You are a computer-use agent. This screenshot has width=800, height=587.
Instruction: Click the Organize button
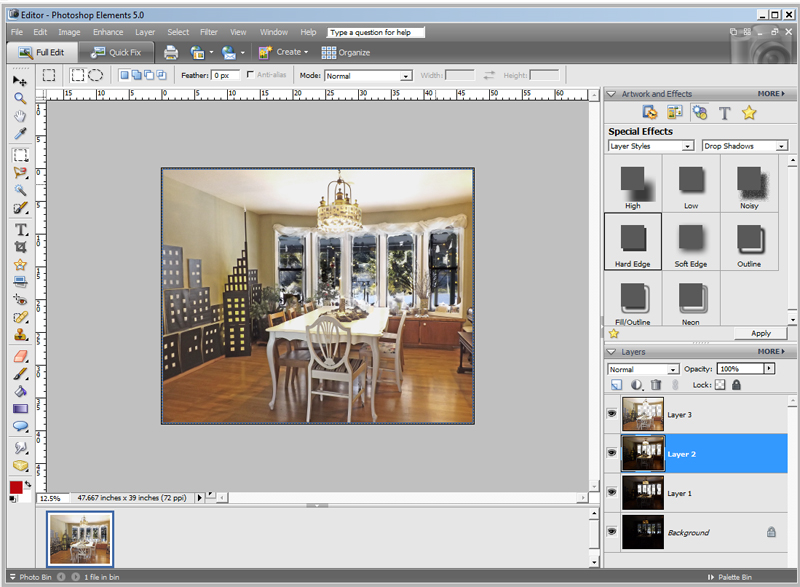tap(345, 53)
